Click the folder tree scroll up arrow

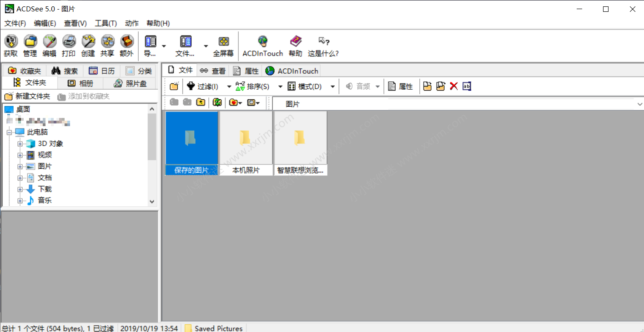pos(152,109)
